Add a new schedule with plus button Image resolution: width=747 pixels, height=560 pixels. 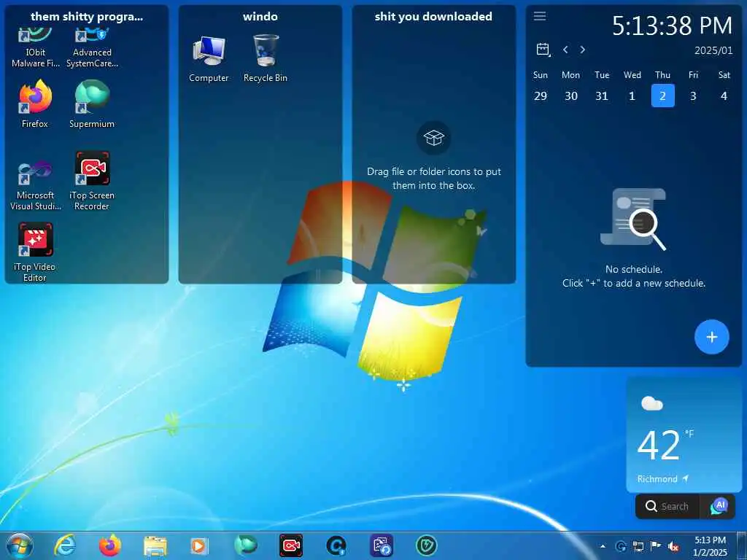tap(712, 337)
